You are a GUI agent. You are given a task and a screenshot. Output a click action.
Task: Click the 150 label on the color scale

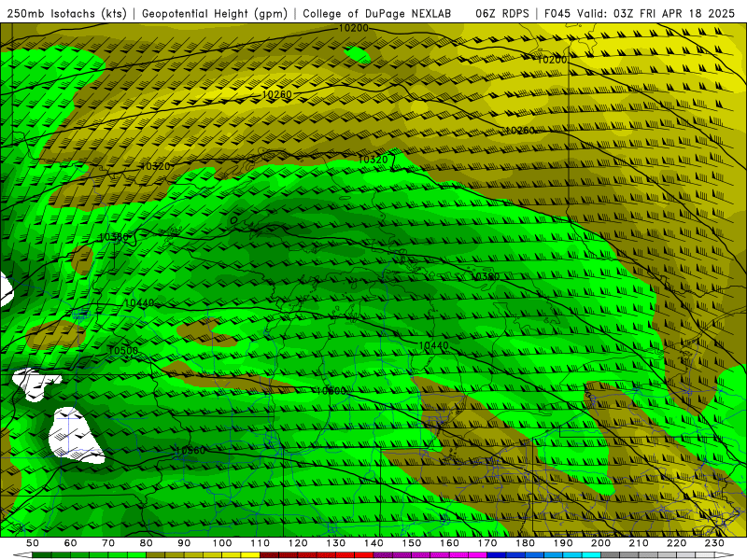pos(411,543)
